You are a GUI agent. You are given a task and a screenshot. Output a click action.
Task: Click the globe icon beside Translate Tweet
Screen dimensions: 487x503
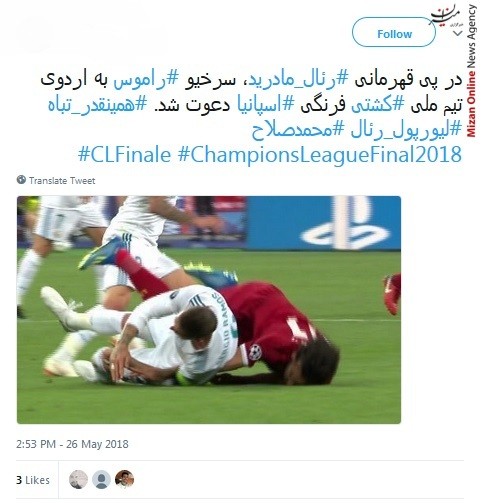pyautogui.click(x=21, y=180)
